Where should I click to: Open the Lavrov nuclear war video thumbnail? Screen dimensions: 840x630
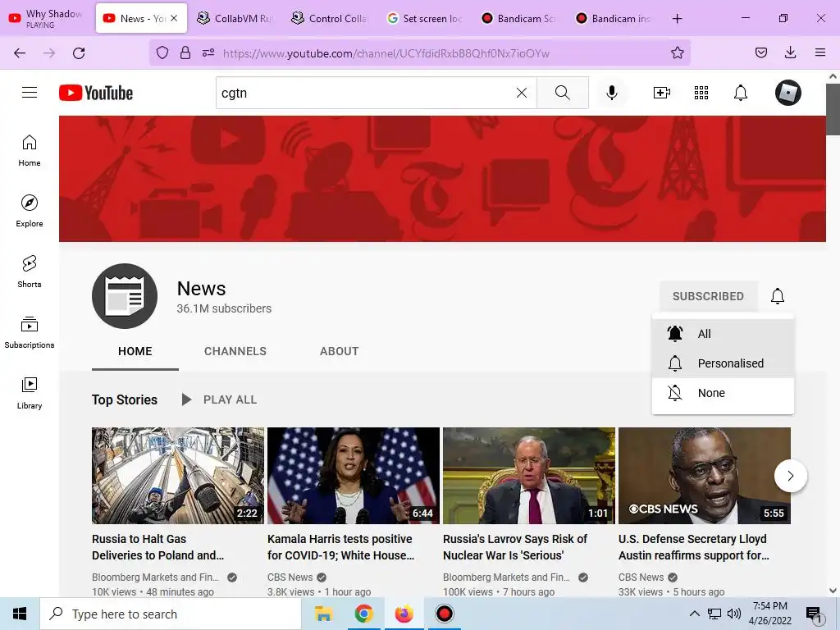[x=529, y=476]
